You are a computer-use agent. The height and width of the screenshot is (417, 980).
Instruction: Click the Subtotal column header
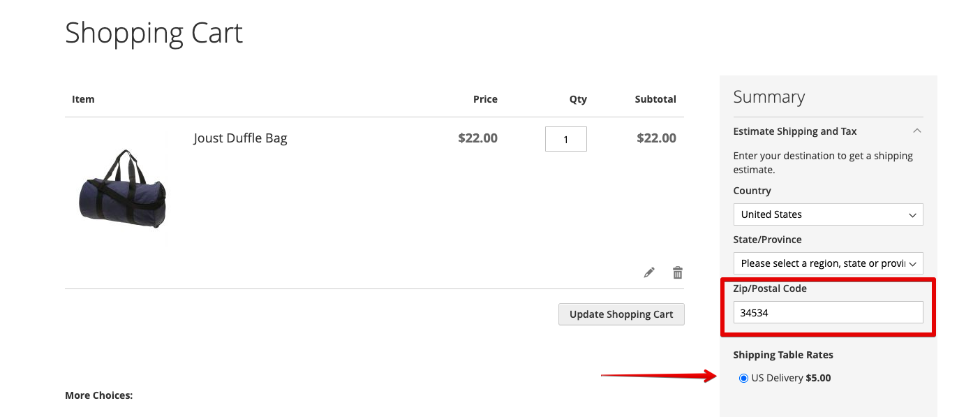655,99
